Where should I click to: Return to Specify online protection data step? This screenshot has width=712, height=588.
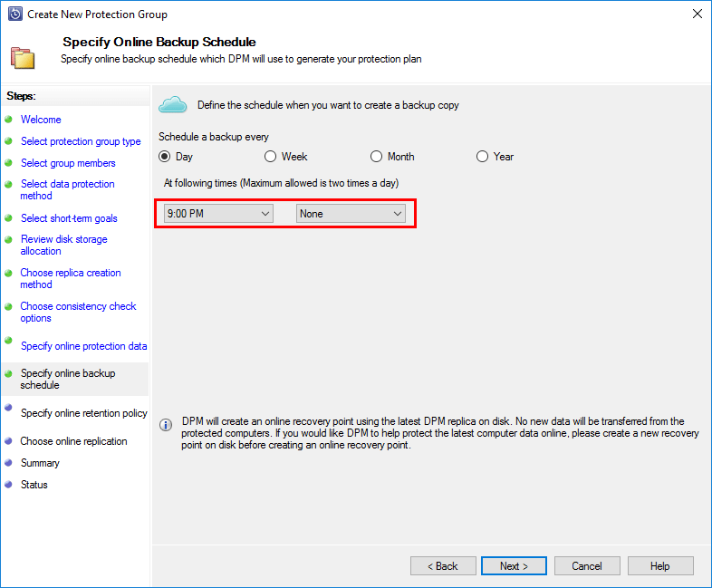coord(84,346)
